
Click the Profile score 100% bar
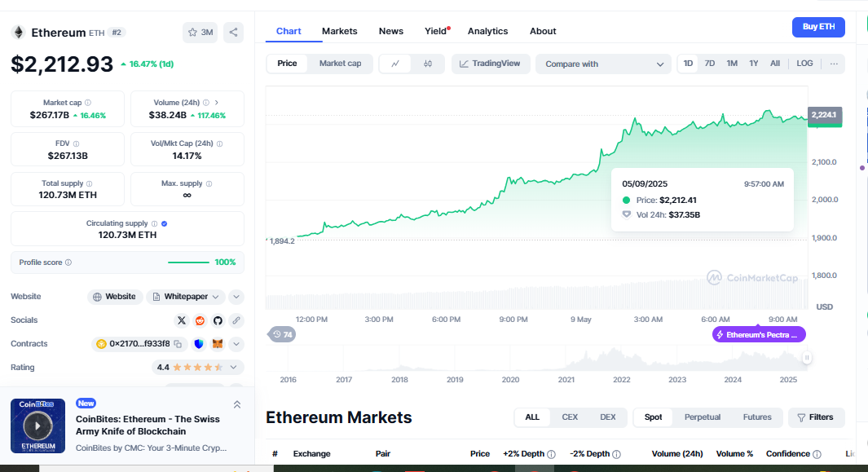pyautogui.click(x=189, y=262)
